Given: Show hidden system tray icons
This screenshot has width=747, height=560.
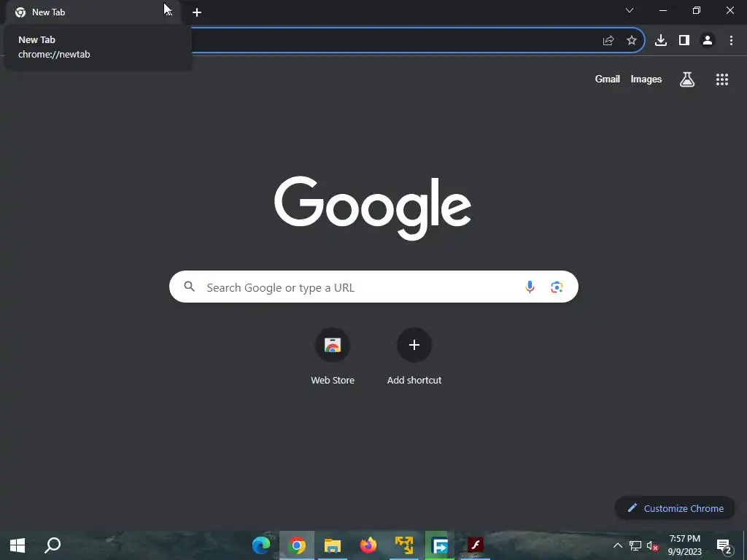Looking at the screenshot, I should pos(617,545).
